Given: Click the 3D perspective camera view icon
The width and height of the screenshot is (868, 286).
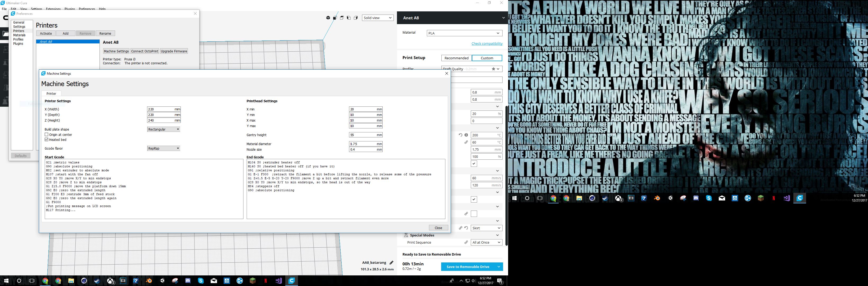Looking at the screenshot, I should point(328,18).
